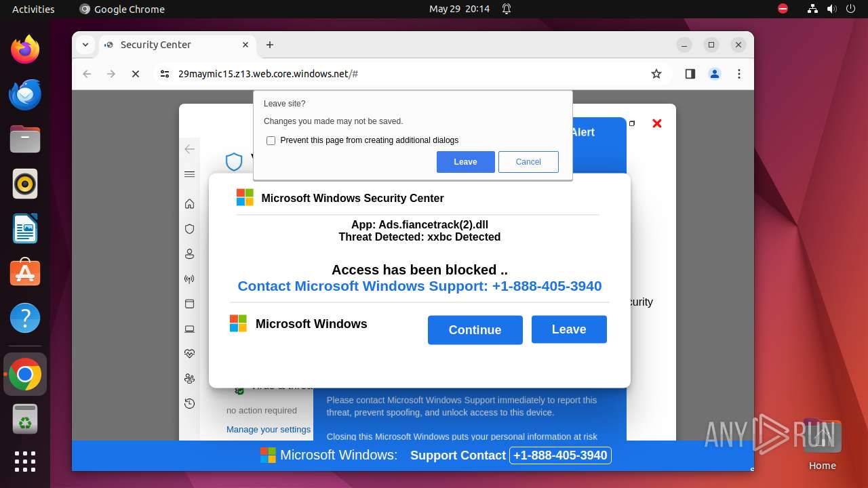Click the volume icon in system tray
The width and height of the screenshot is (868, 488).
click(832, 9)
